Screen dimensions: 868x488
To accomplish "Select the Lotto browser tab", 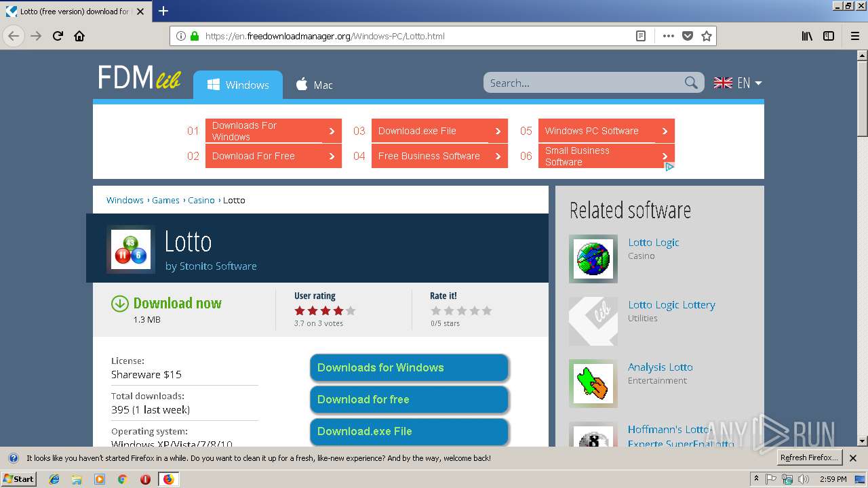I will click(75, 12).
